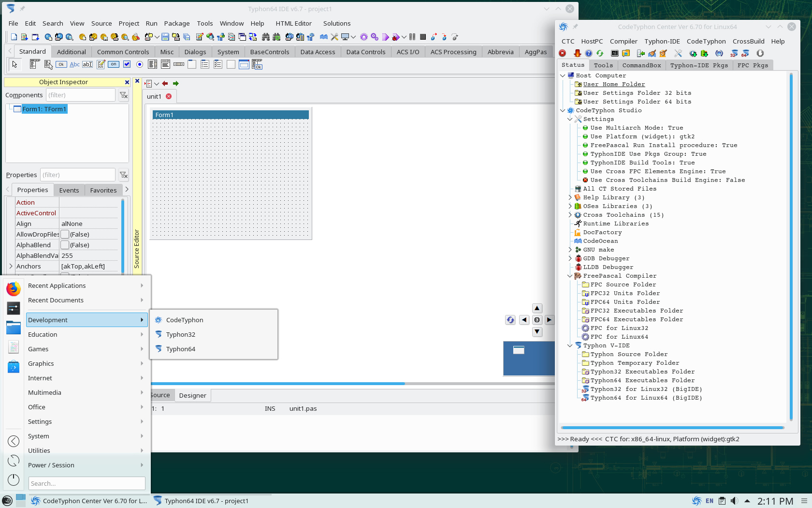Click the binoculars Find icon in the toolbar
This screenshot has width=812, height=508.
(266, 37)
